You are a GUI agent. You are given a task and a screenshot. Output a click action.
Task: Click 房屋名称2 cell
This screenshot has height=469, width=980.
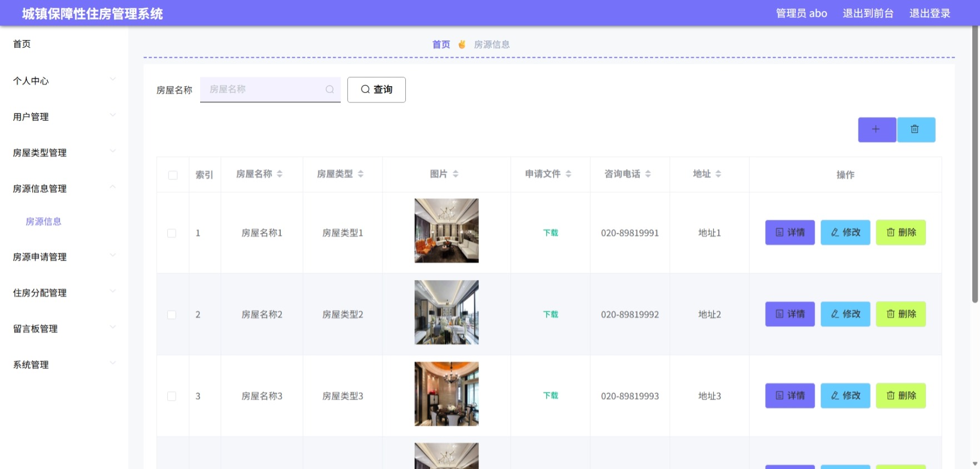click(262, 315)
